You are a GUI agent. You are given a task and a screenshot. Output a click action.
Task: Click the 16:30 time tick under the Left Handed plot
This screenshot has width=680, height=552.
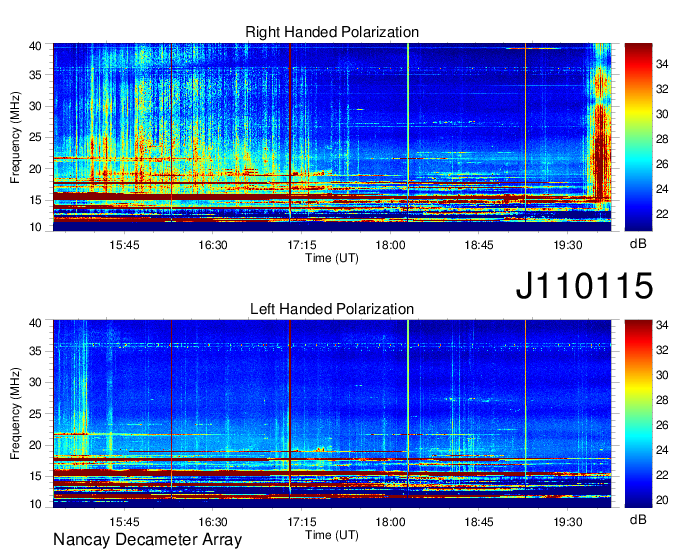point(213,522)
